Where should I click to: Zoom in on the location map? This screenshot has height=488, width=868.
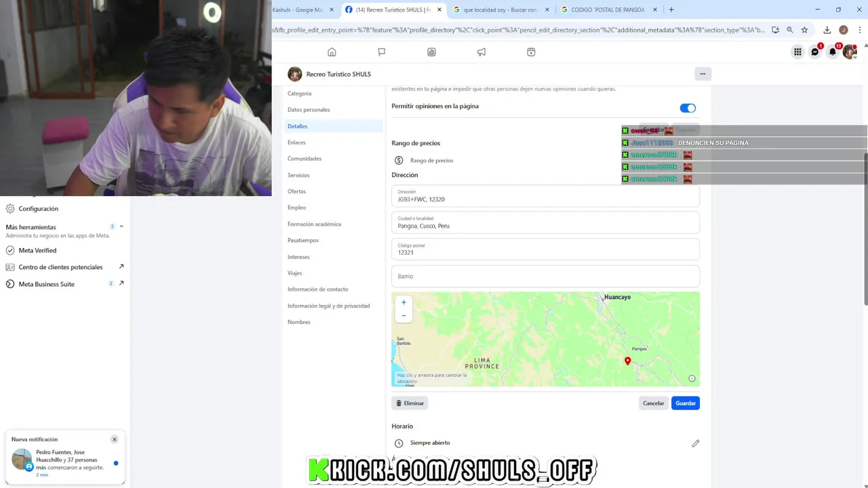point(403,302)
